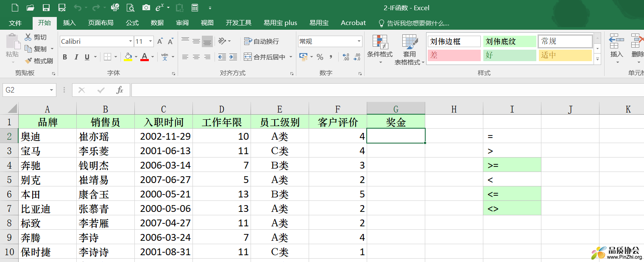This screenshot has width=644, height=262.
Task: Click 合并后居中 merge and center
Action: point(265,57)
